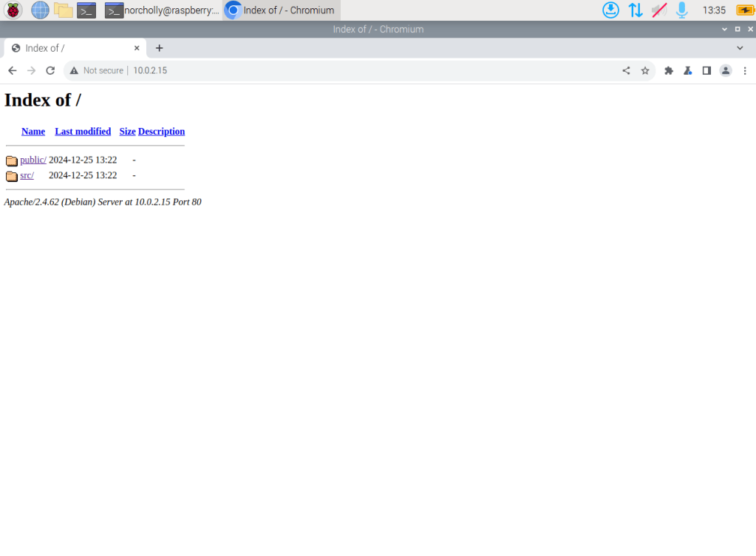
Task: Toggle the muted volume tray icon
Action: (659, 10)
